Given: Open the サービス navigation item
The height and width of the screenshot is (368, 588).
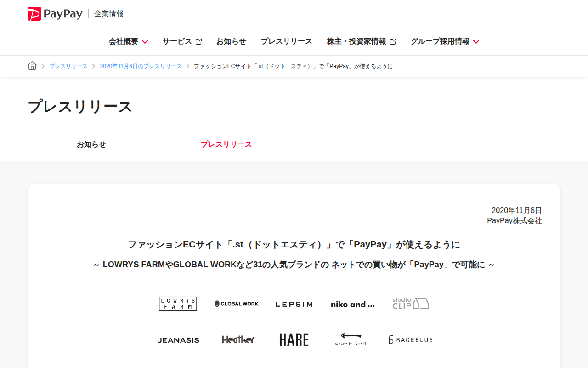Looking at the screenshot, I should point(182,41).
